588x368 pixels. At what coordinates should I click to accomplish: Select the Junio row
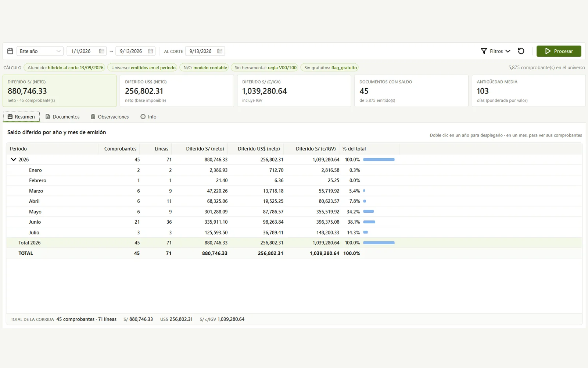[x=294, y=222]
